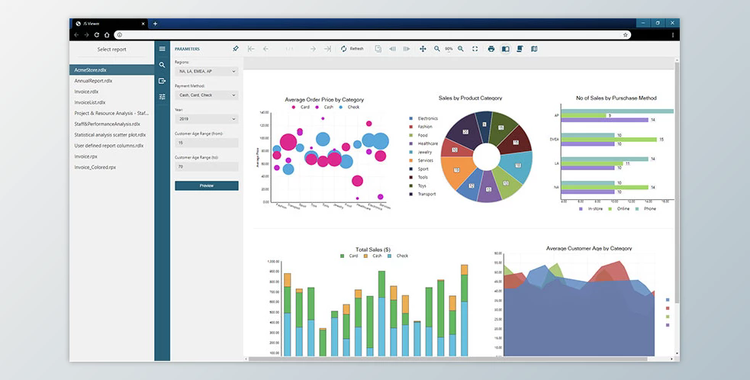Screen dimensions: 750x380
Task: Toggle fullscreen view mode
Action: (475, 49)
